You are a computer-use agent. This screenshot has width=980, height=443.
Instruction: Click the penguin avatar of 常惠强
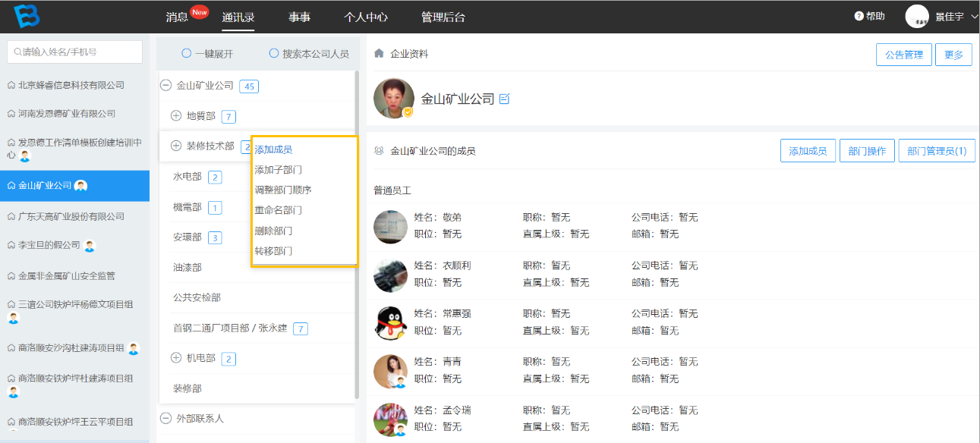[391, 322]
